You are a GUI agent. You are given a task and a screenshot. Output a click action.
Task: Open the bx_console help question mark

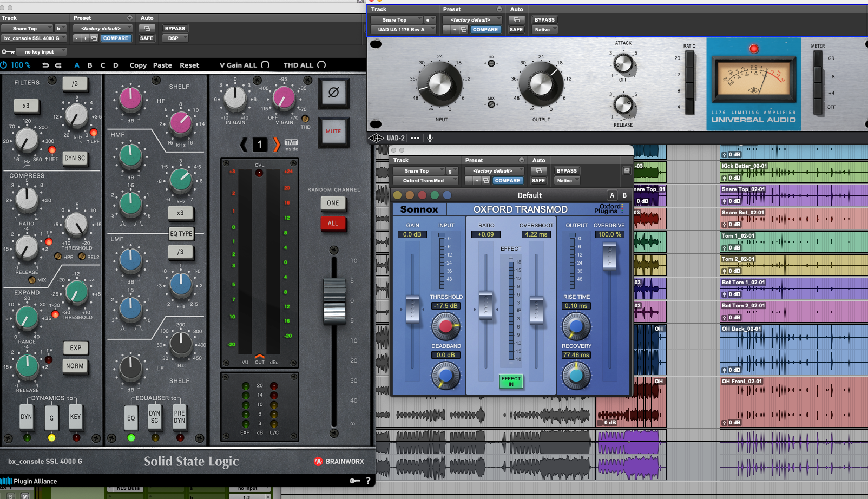[x=368, y=481]
